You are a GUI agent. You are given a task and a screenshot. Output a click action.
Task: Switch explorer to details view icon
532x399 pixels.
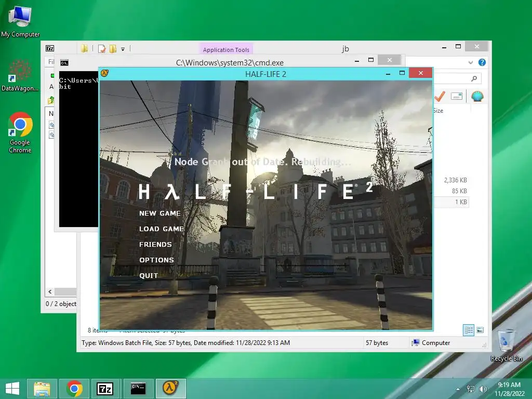[x=469, y=330]
